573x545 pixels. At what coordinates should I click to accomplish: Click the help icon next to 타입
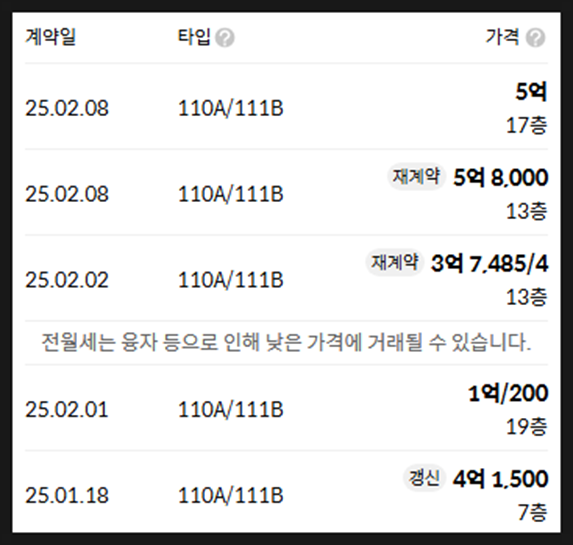225,38
